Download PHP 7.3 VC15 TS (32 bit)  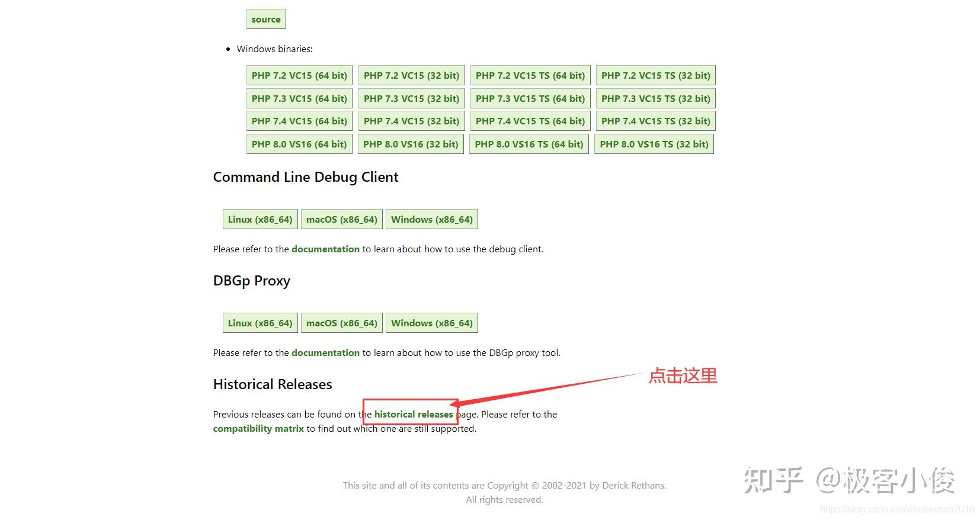point(656,98)
